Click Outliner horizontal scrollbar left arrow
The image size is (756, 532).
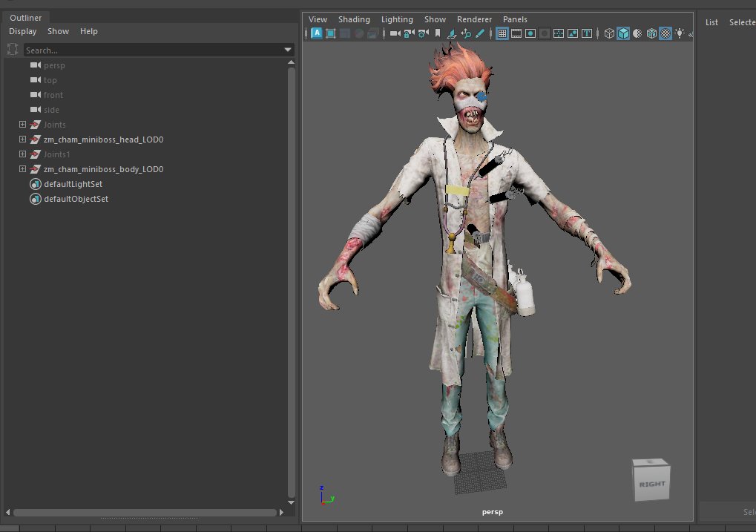click(x=7, y=512)
